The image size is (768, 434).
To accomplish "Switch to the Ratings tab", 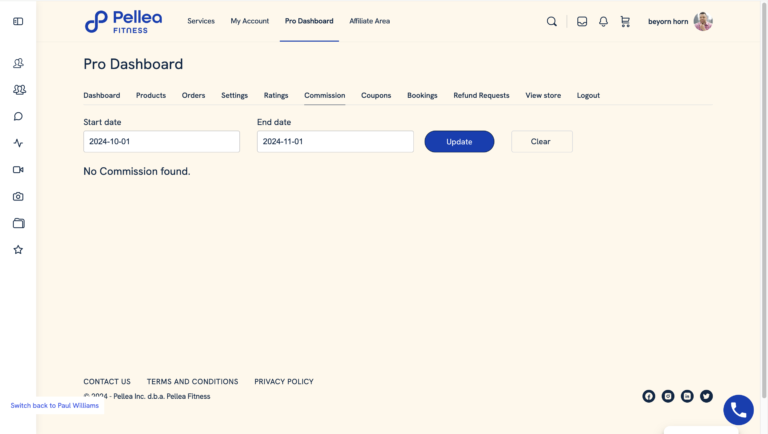I will [x=276, y=96].
